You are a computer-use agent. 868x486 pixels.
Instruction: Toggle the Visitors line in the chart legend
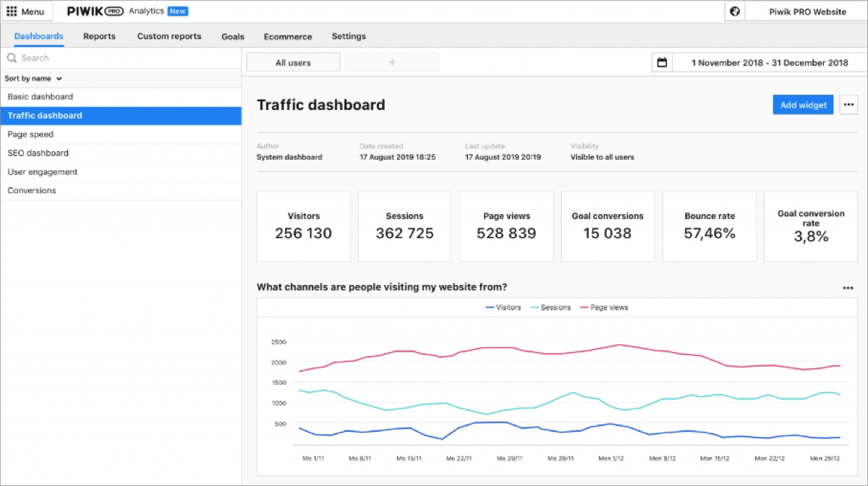[504, 307]
